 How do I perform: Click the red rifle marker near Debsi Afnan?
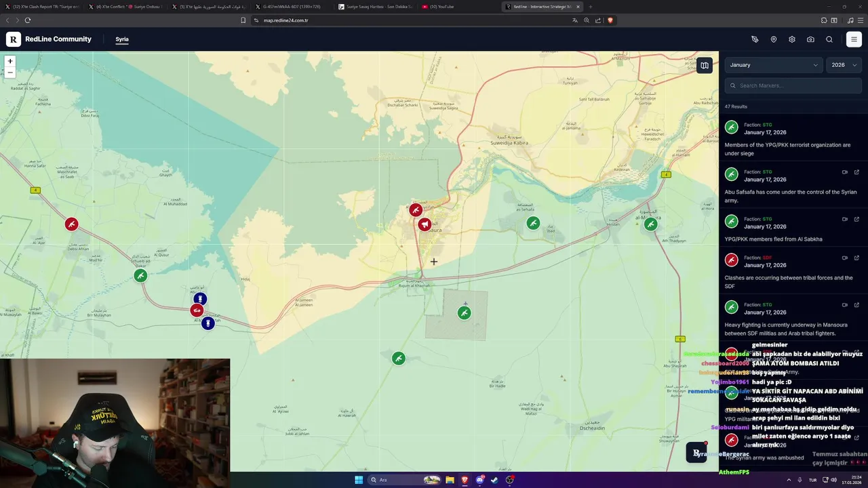pyautogui.click(x=71, y=224)
